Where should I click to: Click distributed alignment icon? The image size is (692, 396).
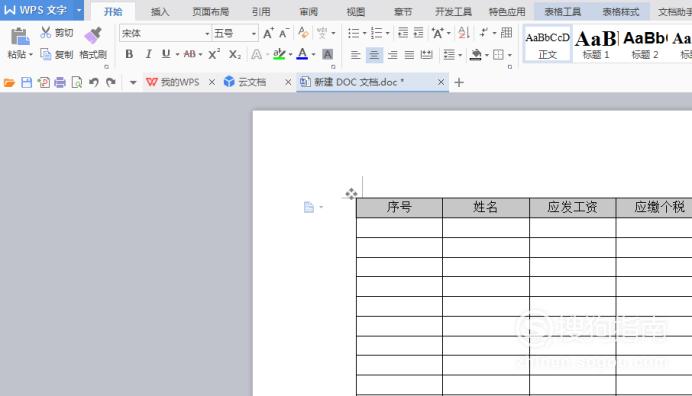click(427, 55)
